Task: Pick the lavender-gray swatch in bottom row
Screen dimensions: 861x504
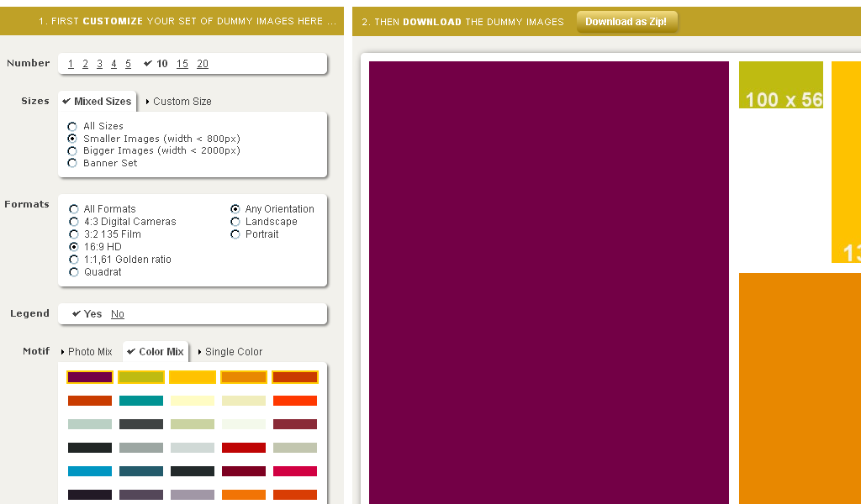Action: (x=193, y=495)
